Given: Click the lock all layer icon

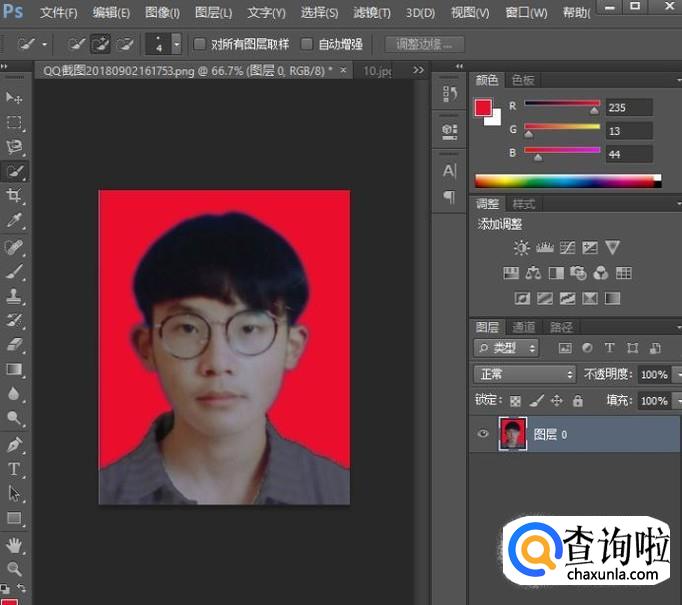Looking at the screenshot, I should pos(577,401).
